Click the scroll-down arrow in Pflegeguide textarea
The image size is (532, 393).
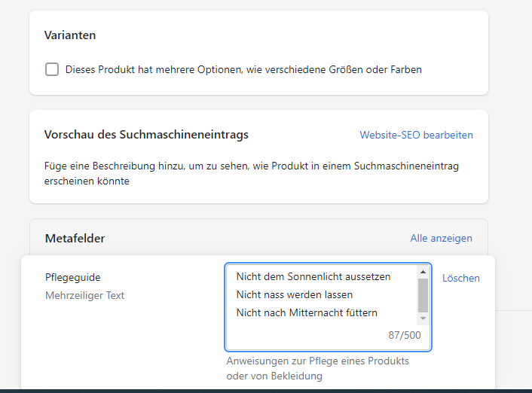point(423,318)
